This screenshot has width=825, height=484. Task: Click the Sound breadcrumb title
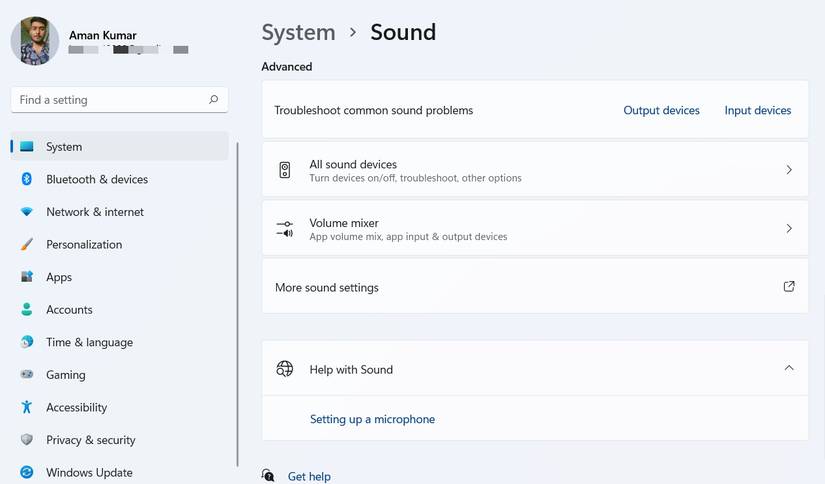[x=403, y=32]
